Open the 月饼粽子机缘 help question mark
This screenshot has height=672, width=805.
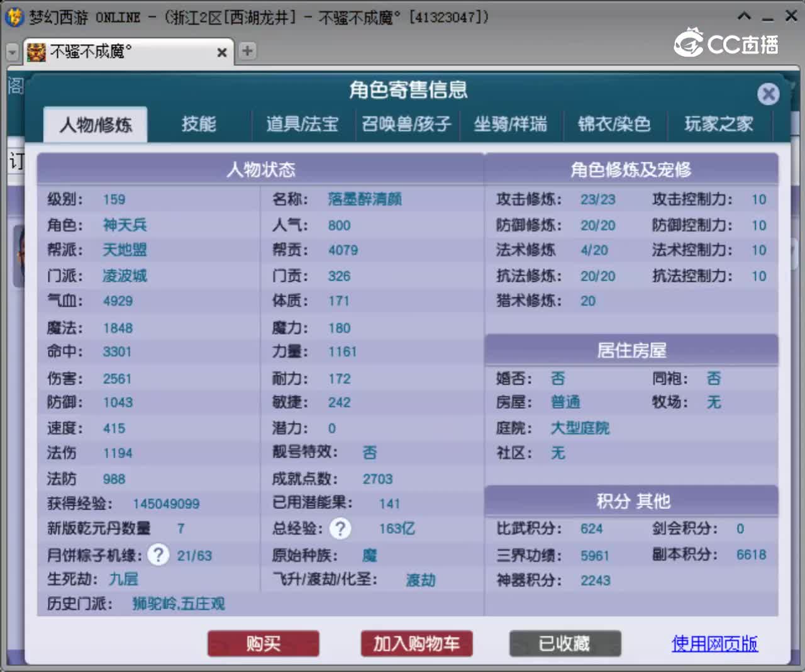tap(158, 555)
